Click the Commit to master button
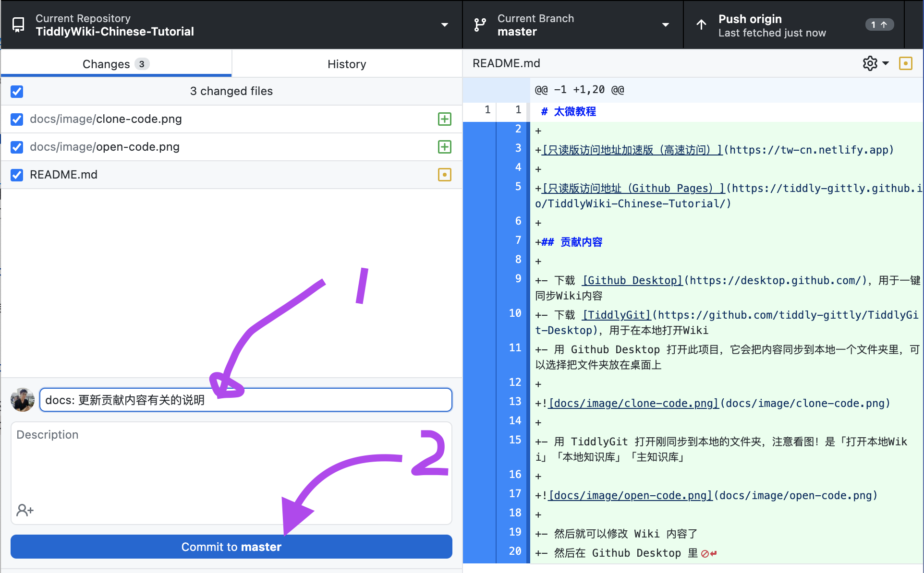This screenshot has height=573, width=924. coord(231,547)
